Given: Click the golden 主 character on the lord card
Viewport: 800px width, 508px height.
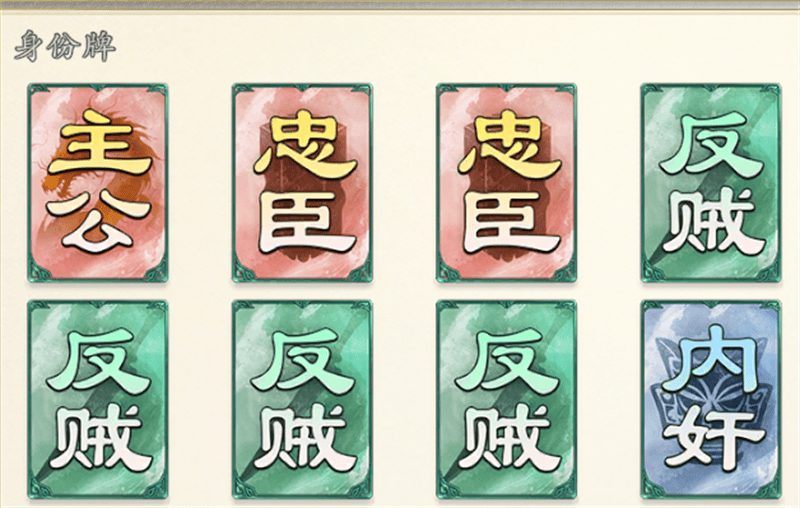Looking at the screenshot, I should [101, 143].
